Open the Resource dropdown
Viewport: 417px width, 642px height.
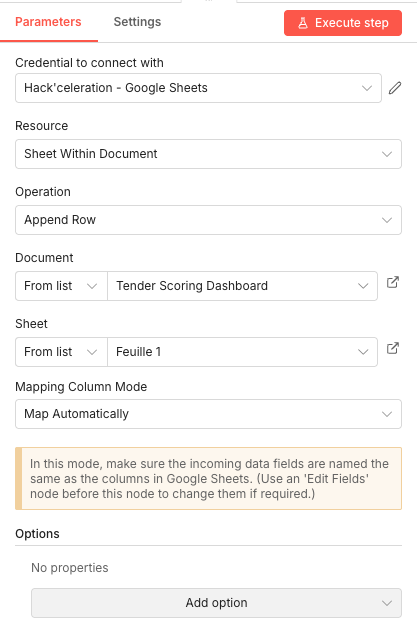(x=208, y=154)
